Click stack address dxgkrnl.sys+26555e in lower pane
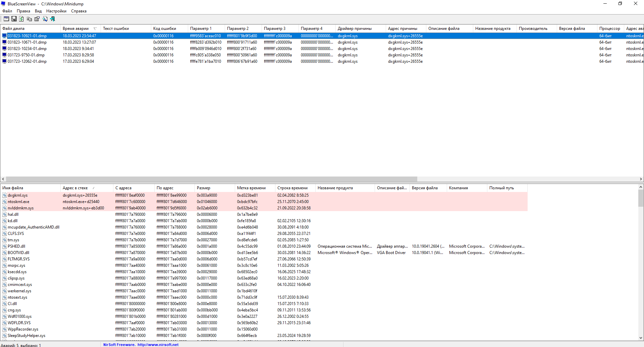644x347 pixels. point(80,195)
